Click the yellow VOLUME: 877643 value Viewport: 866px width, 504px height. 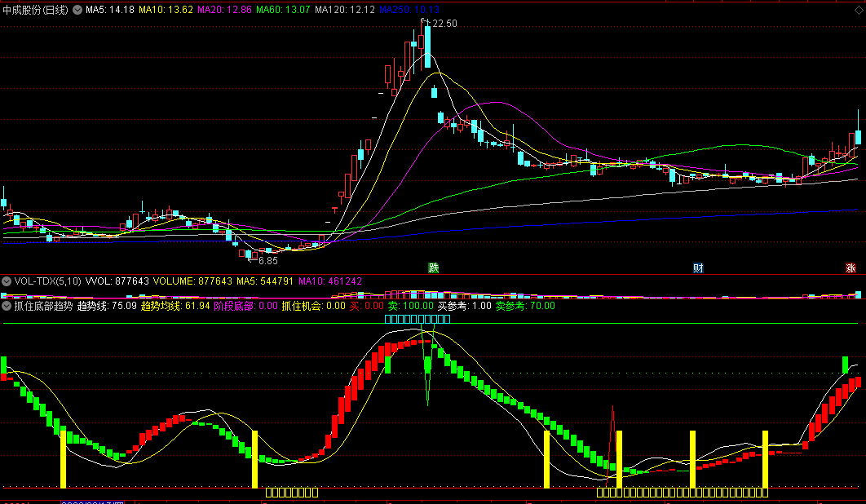(x=192, y=281)
